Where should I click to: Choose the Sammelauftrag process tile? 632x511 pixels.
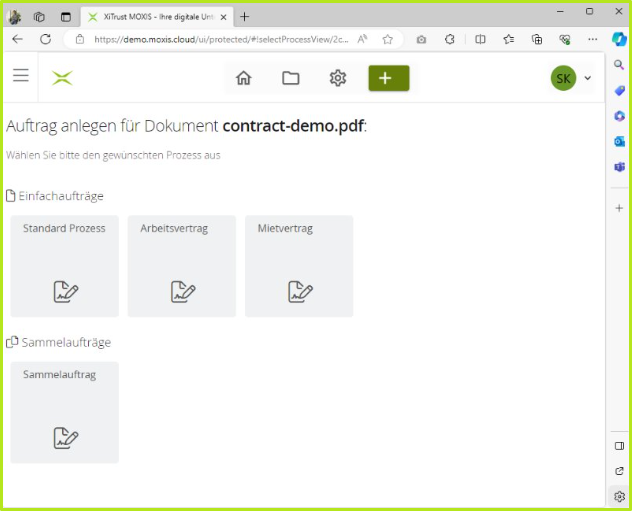(x=64, y=412)
